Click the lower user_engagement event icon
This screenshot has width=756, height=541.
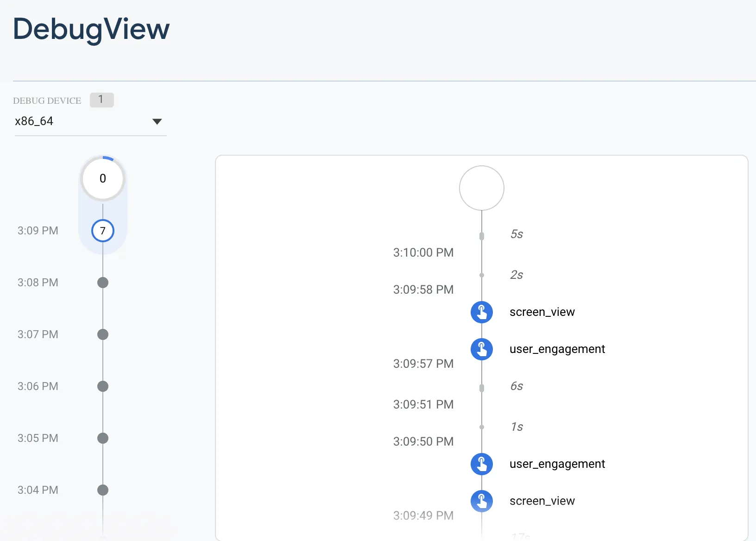(x=482, y=464)
